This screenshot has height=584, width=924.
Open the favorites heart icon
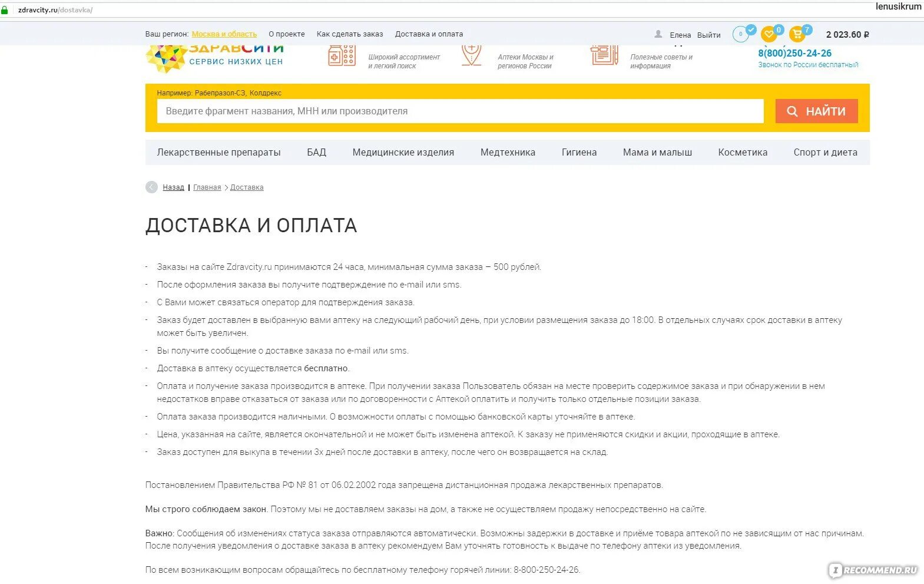tap(769, 34)
